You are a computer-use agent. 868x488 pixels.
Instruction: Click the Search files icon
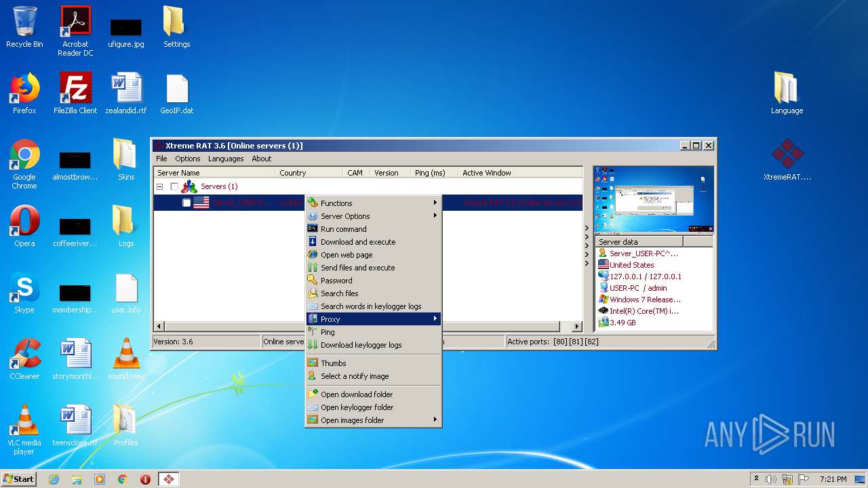(x=313, y=293)
